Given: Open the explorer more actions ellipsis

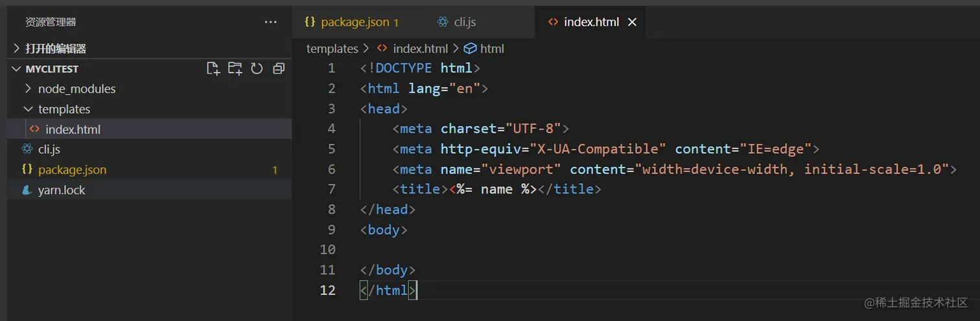Looking at the screenshot, I should 271,22.
